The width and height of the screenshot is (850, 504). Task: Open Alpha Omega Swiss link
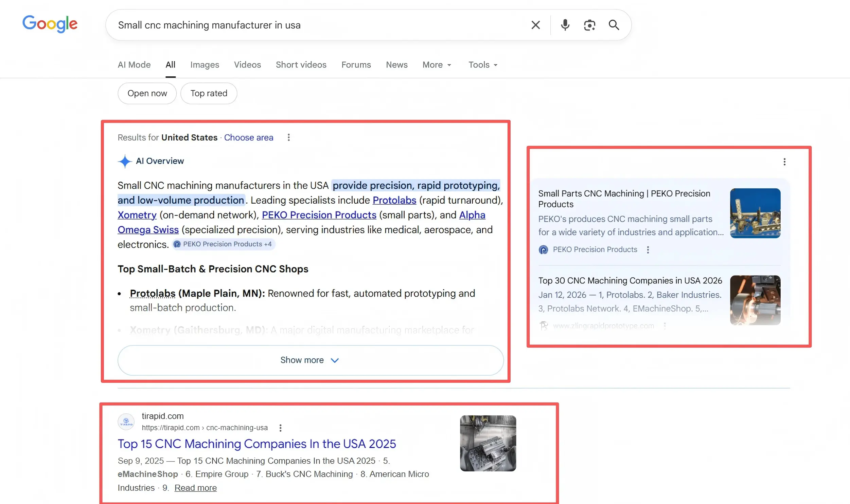148,230
